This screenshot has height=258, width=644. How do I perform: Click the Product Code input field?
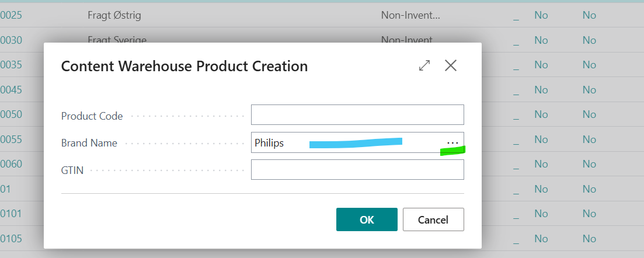pyautogui.click(x=357, y=115)
